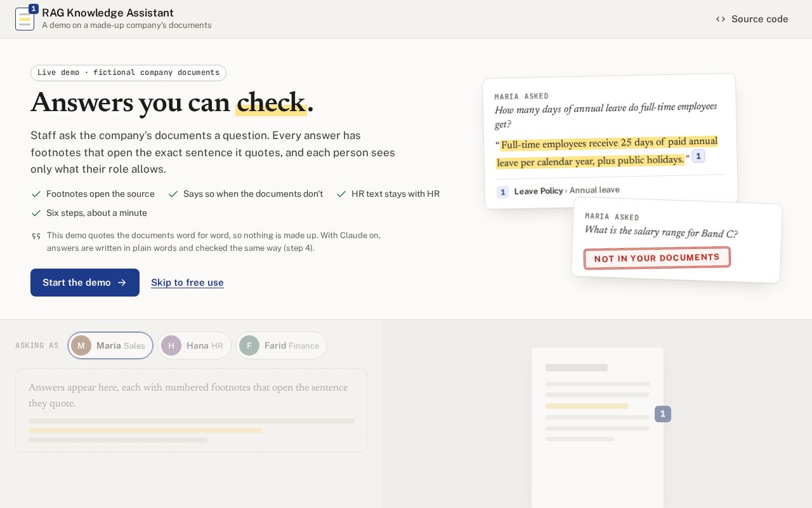Click the quotation mark icon beside the demo note

coord(36,236)
